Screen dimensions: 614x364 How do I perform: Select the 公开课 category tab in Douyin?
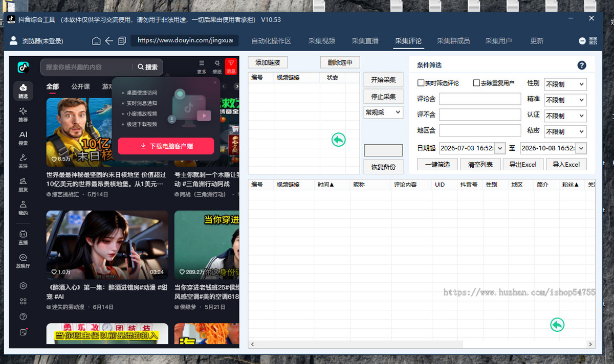click(81, 86)
